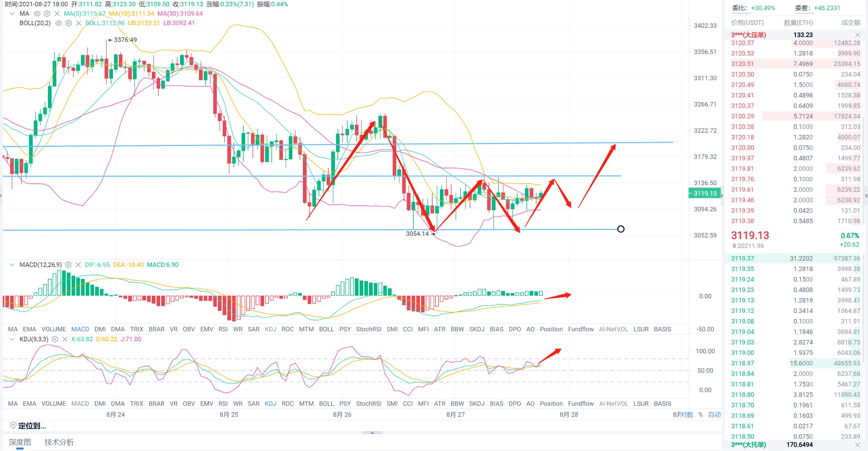Screen dimensions: 868x451
Task: Click the 定位到 locate button
Action: [x=28, y=426]
